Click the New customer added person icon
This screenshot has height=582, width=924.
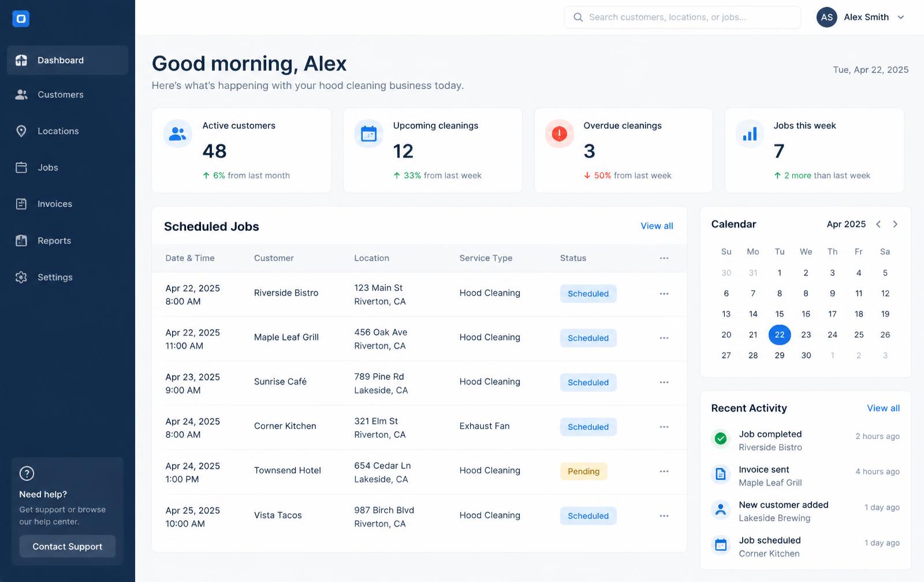(721, 509)
